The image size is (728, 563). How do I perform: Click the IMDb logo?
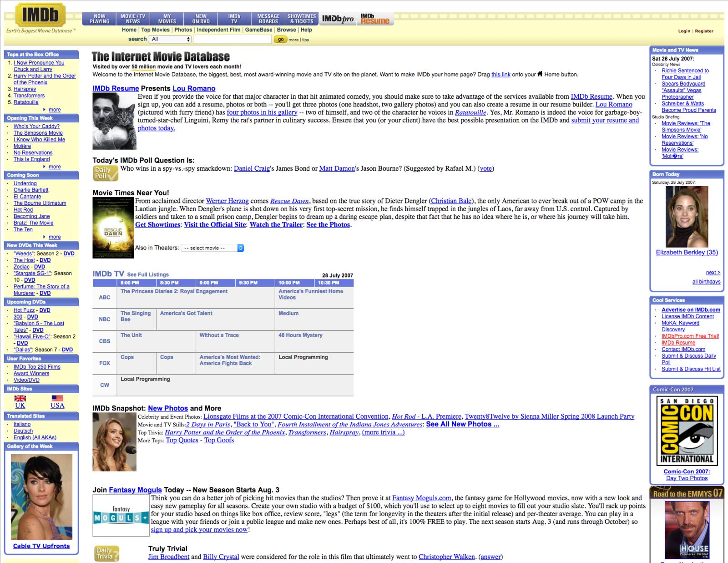pyautogui.click(x=40, y=15)
